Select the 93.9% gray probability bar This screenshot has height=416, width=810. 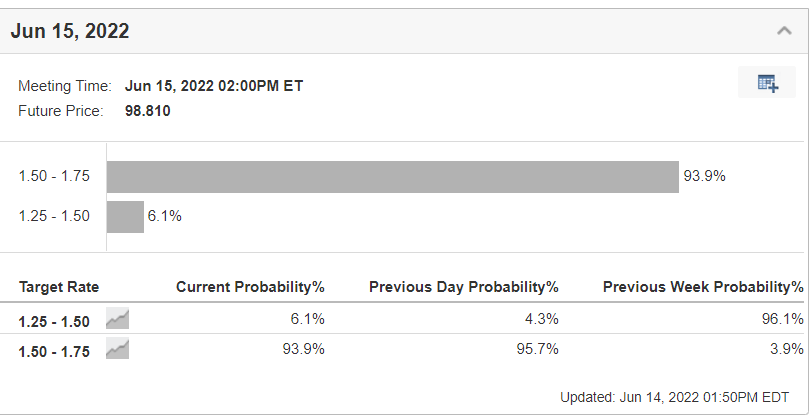[x=393, y=177]
